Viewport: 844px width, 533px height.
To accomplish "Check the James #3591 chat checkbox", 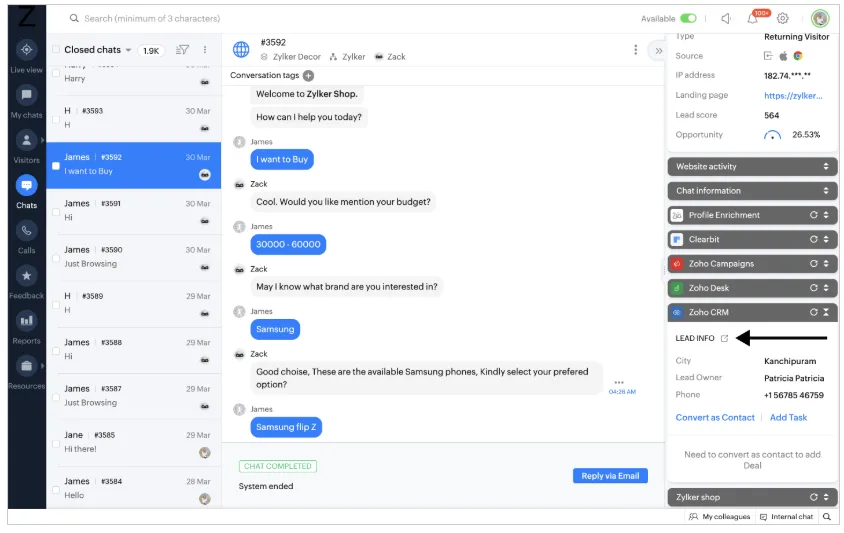I will (x=56, y=212).
